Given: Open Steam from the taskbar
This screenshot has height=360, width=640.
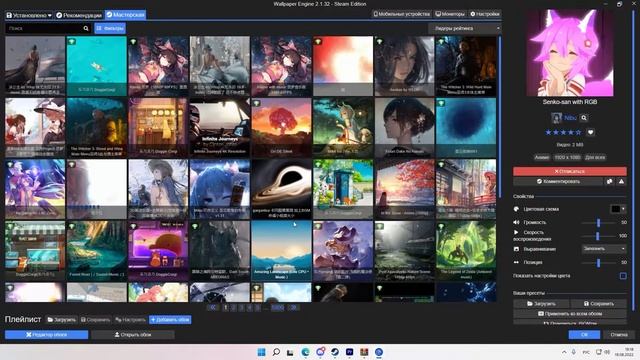Looking at the screenshot, I should coord(335,352).
